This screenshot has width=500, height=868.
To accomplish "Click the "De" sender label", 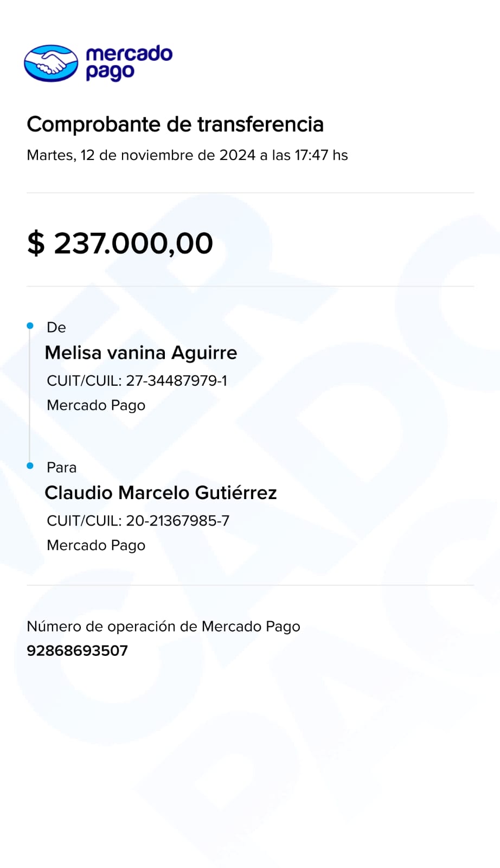I will (x=56, y=327).
